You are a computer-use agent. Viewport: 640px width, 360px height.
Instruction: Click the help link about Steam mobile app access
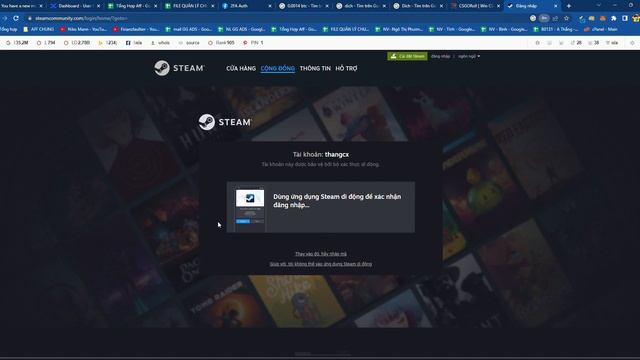[321, 264]
